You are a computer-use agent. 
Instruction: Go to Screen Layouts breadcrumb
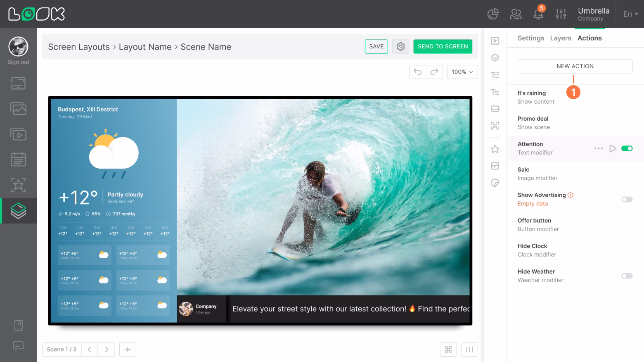tap(79, 47)
